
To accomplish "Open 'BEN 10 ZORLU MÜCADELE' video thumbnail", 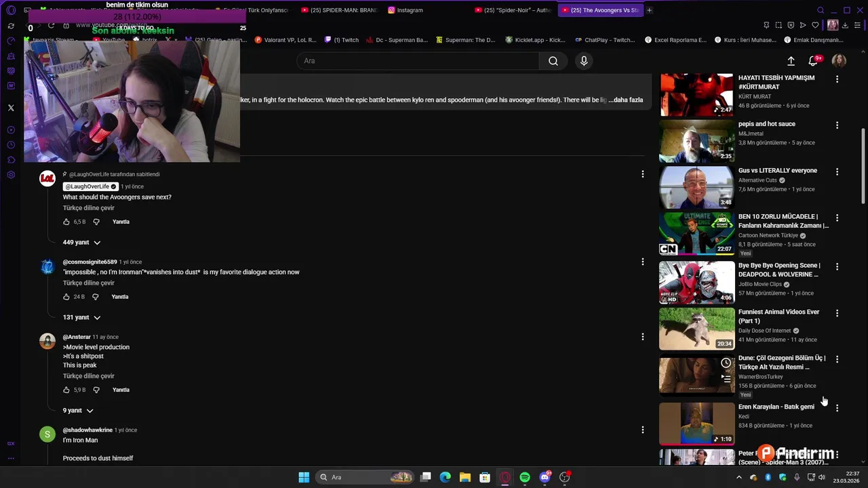I will (696, 234).
